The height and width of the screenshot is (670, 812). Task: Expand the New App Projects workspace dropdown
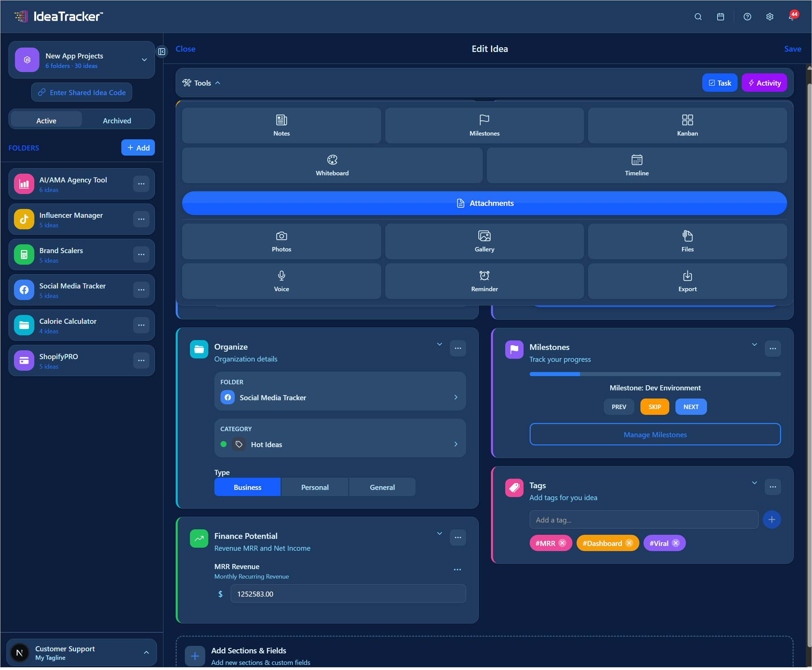(x=144, y=60)
